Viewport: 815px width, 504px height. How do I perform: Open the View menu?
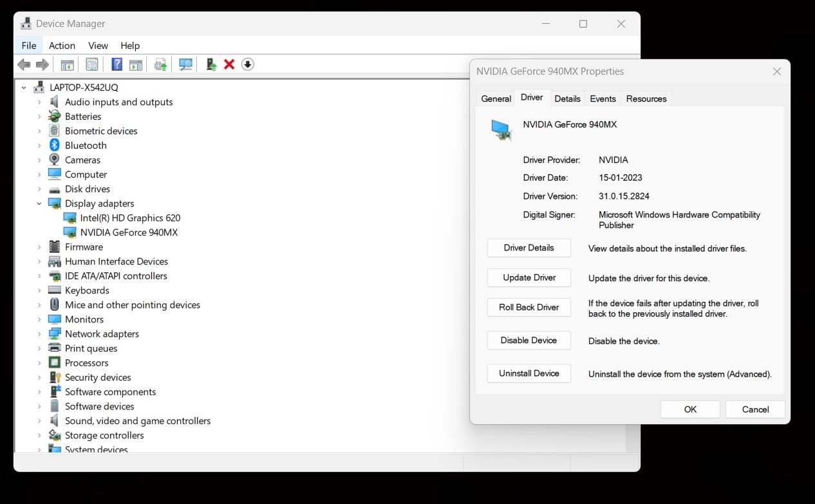98,46
